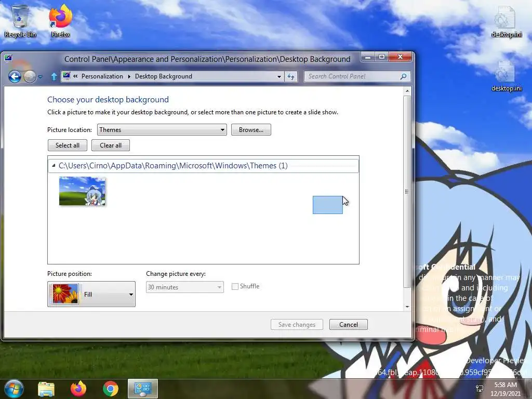The image size is (532, 399).
Task: Launch Firefox from the taskbar
Action: [x=78, y=389]
